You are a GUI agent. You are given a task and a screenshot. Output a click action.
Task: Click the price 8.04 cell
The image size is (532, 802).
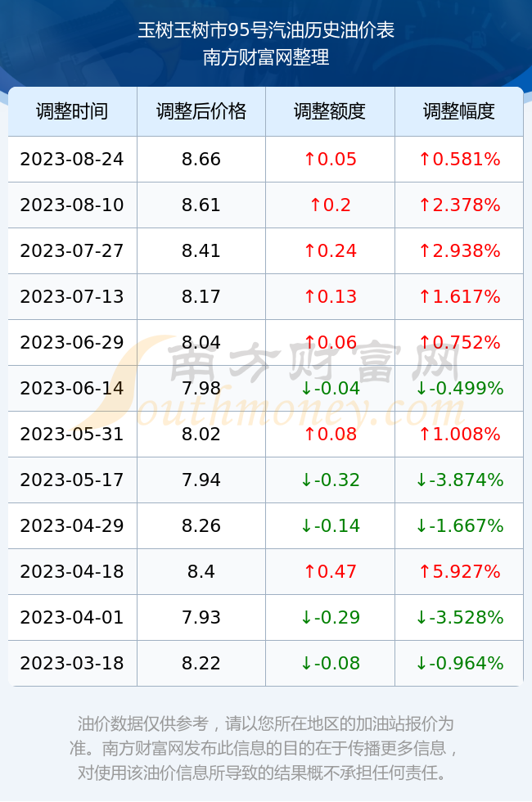(x=201, y=342)
